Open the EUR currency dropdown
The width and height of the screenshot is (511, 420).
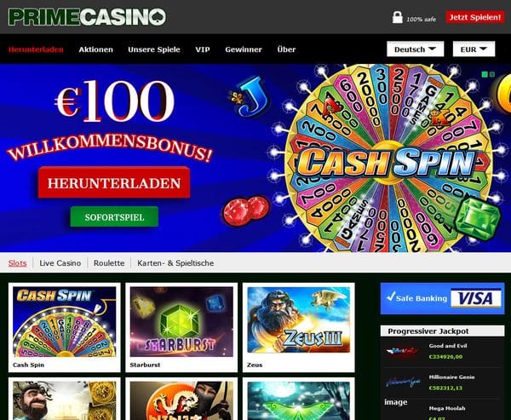coord(474,49)
